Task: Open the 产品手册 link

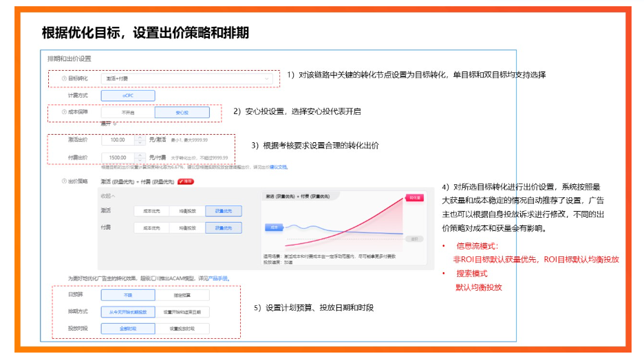Action: pyautogui.click(x=218, y=278)
